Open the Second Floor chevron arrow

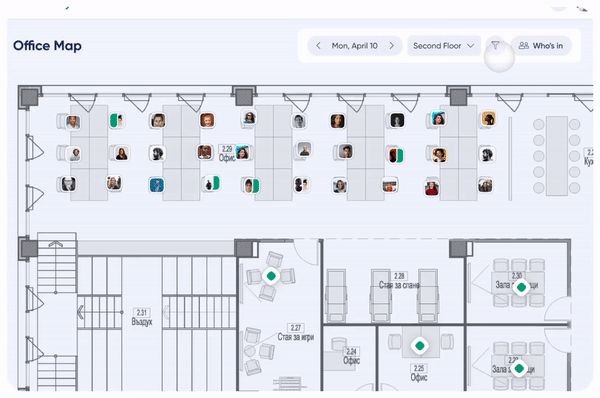(471, 46)
